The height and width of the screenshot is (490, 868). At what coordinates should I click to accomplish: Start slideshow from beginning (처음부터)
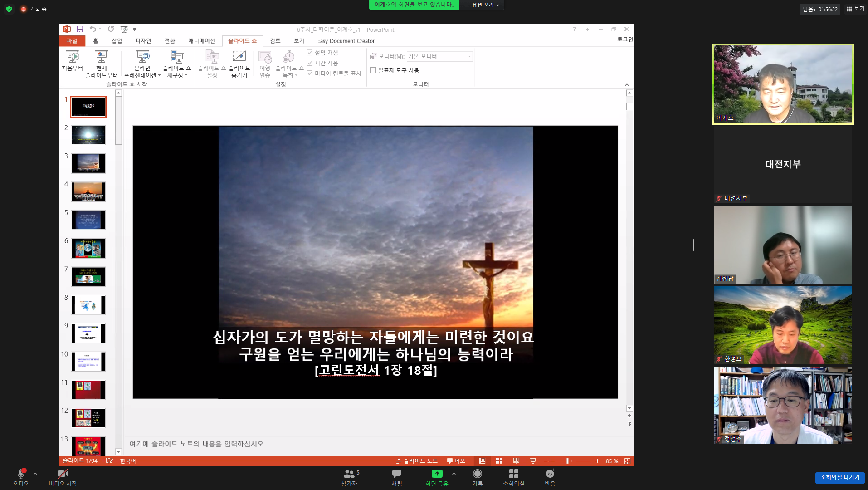(73, 61)
